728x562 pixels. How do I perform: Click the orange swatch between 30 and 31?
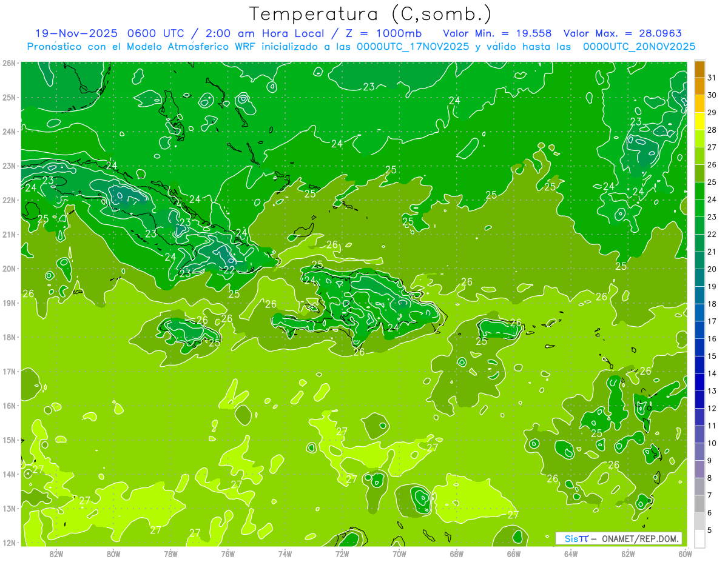coord(699,87)
